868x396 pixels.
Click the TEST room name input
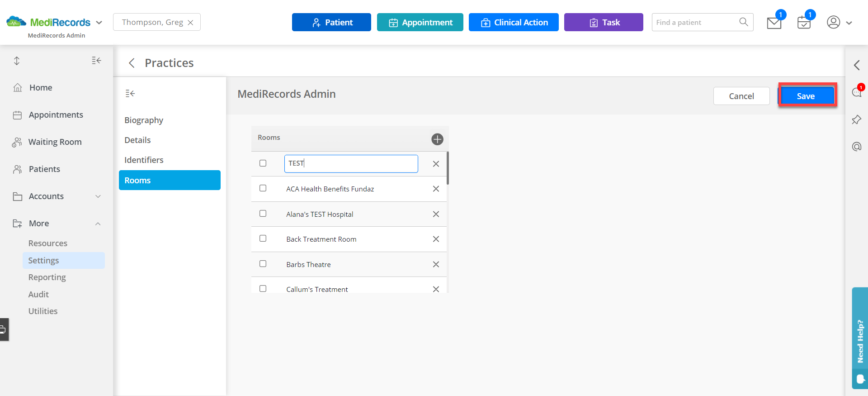click(351, 163)
